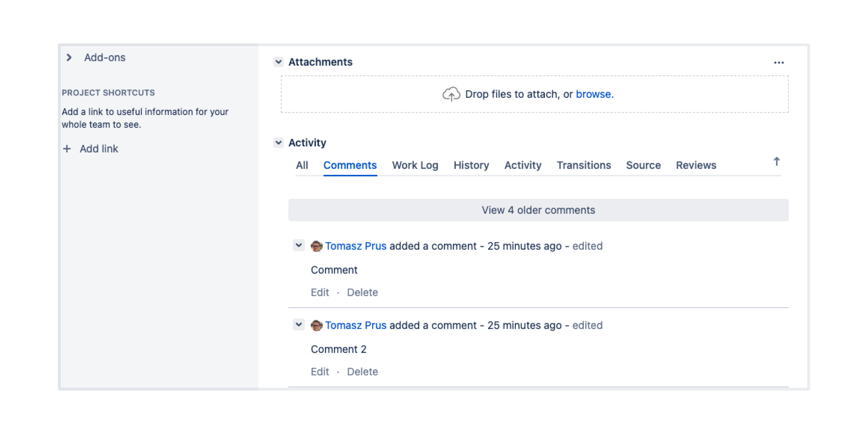868x434 pixels.
Task: Click View 4 older comments button
Action: click(538, 210)
